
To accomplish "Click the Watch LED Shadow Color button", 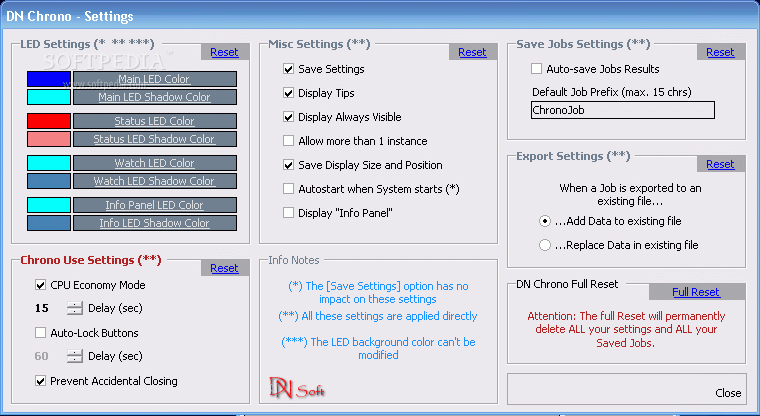I will (x=155, y=181).
